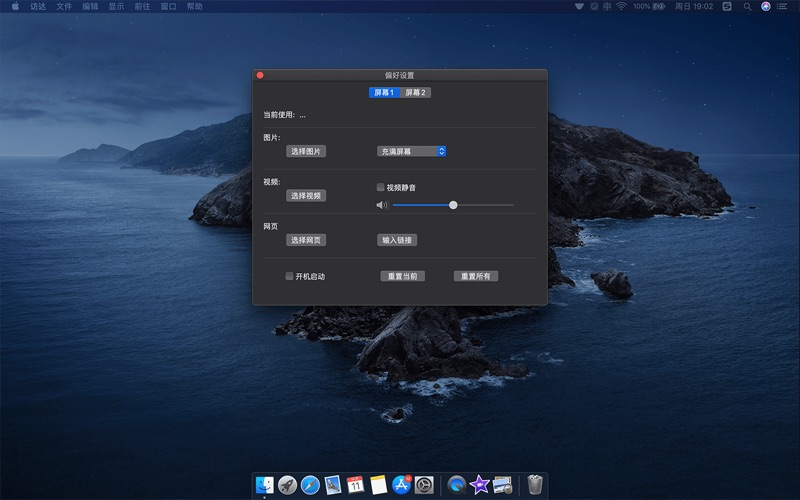Click the 当前使用 label text

pyautogui.click(x=279, y=115)
